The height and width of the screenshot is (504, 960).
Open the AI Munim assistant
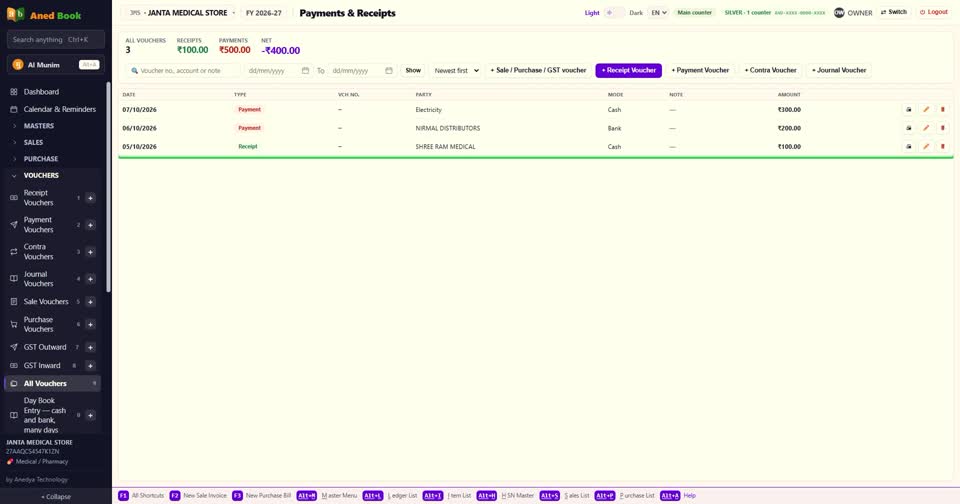[55, 65]
